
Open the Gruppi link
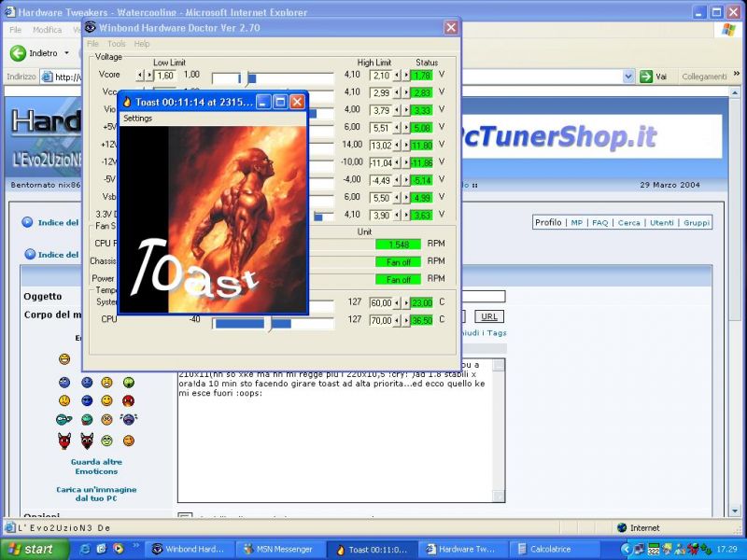697,222
